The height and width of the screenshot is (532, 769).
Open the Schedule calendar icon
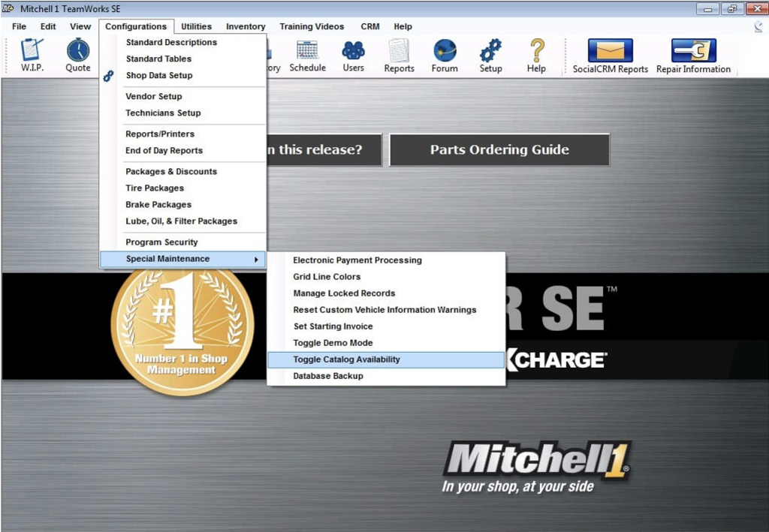pyautogui.click(x=307, y=56)
